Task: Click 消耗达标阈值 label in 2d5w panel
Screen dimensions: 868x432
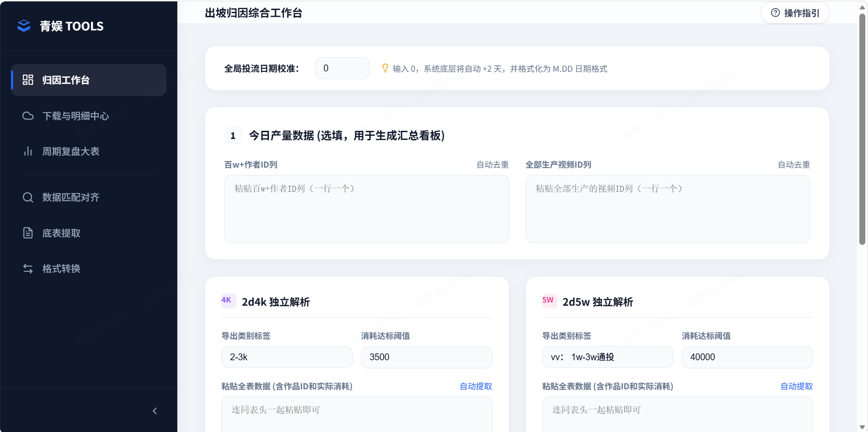Action: (x=706, y=336)
